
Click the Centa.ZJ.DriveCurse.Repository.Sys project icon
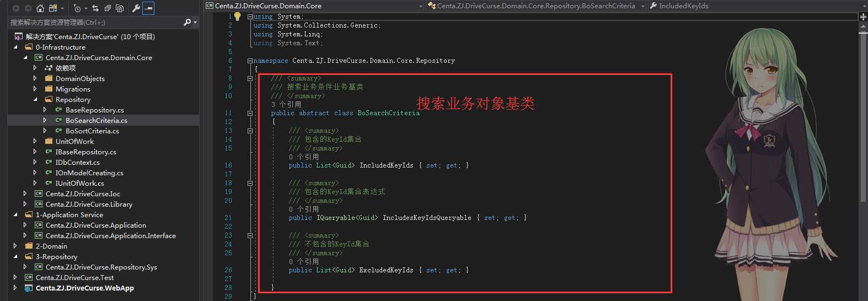pyautogui.click(x=39, y=267)
